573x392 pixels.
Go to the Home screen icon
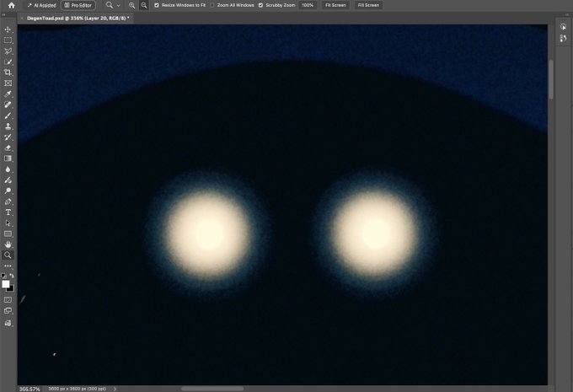(12, 5)
